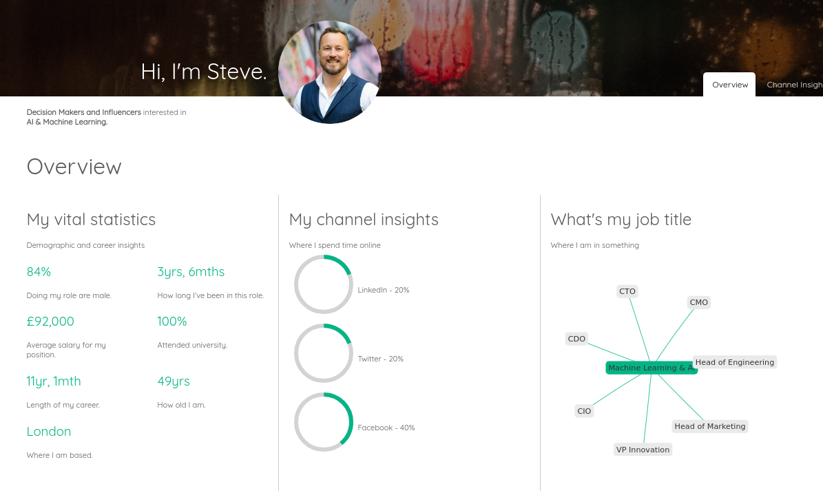Select the Head of Marketing node

(709, 426)
